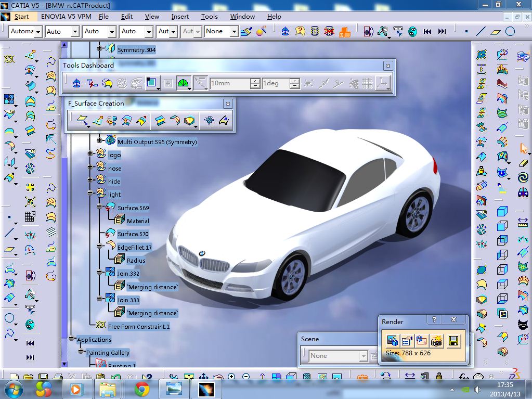This screenshot has width=532, height=399.
Task: Collapse the Surface.569 tree node
Action: [100, 207]
